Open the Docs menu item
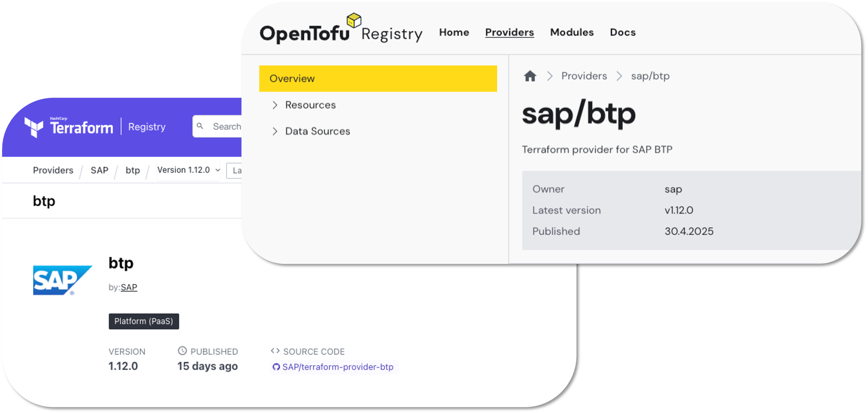 coord(623,32)
